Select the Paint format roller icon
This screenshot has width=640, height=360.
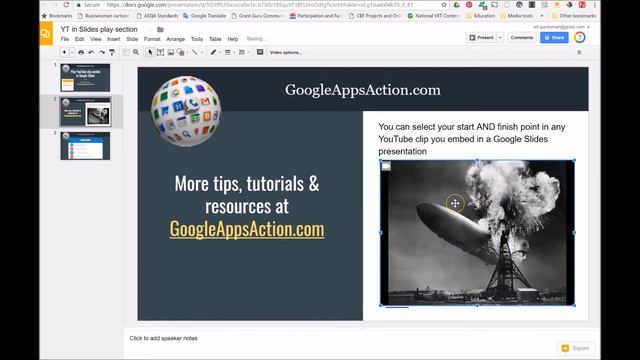tap(112, 52)
